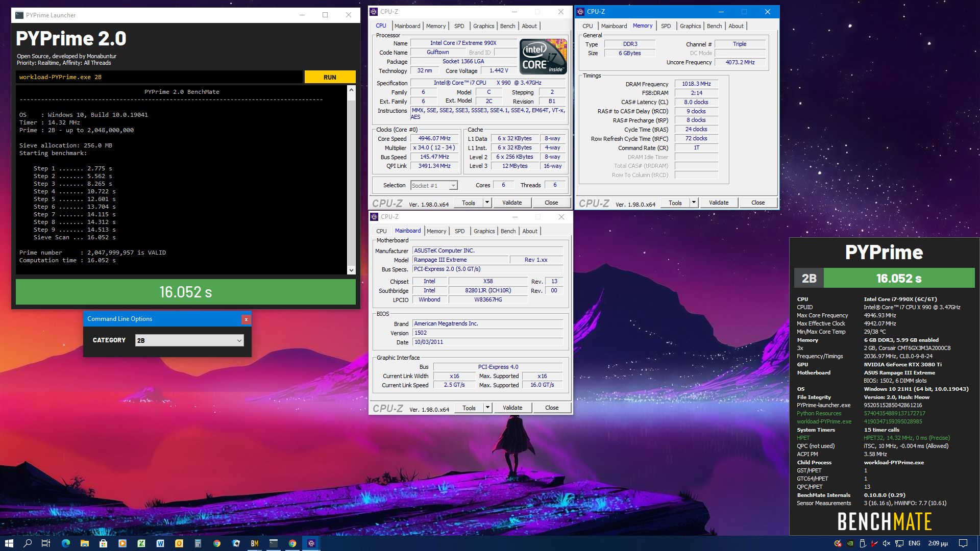
Task: Click the Intel Core i7 inside logo
Action: pyautogui.click(x=543, y=57)
